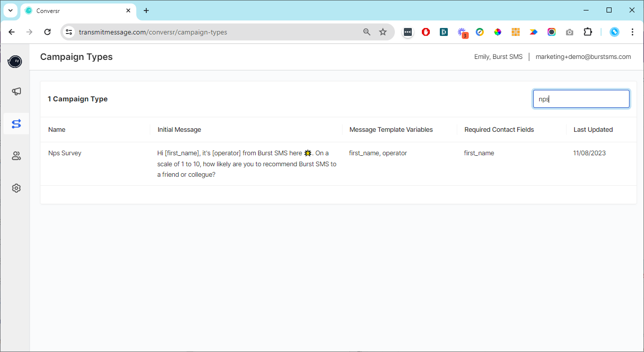Open the blue and red arrow extension icon

pyautogui.click(x=534, y=32)
